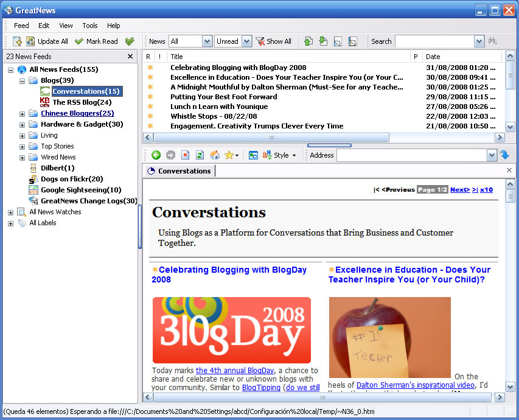Select the Converstations browser tab
This screenshot has height=420, width=519.
click(x=180, y=171)
